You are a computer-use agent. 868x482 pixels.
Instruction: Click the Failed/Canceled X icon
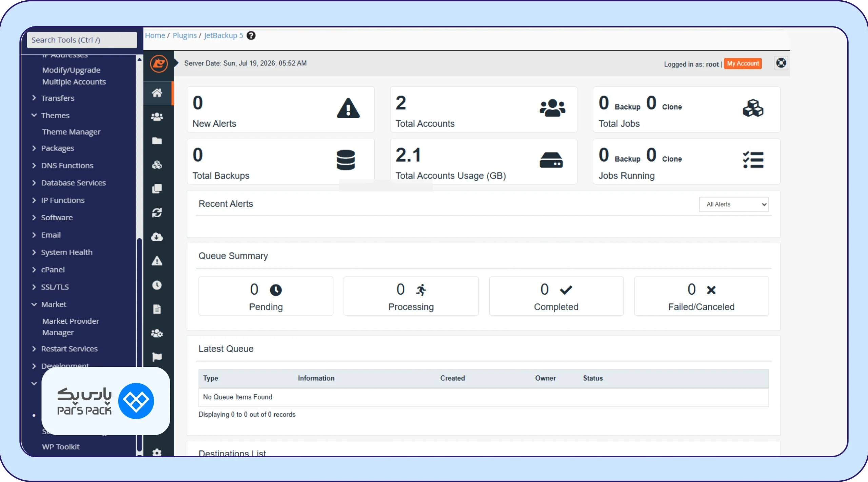[x=711, y=290]
